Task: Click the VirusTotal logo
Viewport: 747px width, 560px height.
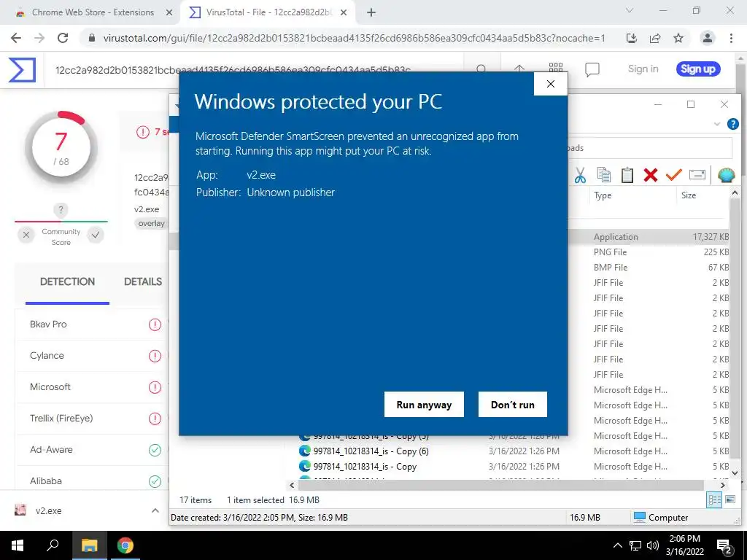Action: pyautogui.click(x=22, y=69)
